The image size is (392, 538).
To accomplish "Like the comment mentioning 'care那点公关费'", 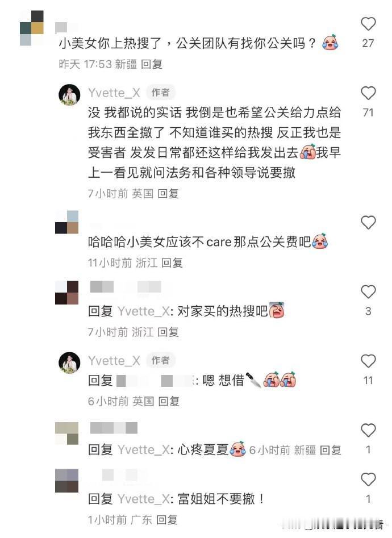I will [x=368, y=222].
